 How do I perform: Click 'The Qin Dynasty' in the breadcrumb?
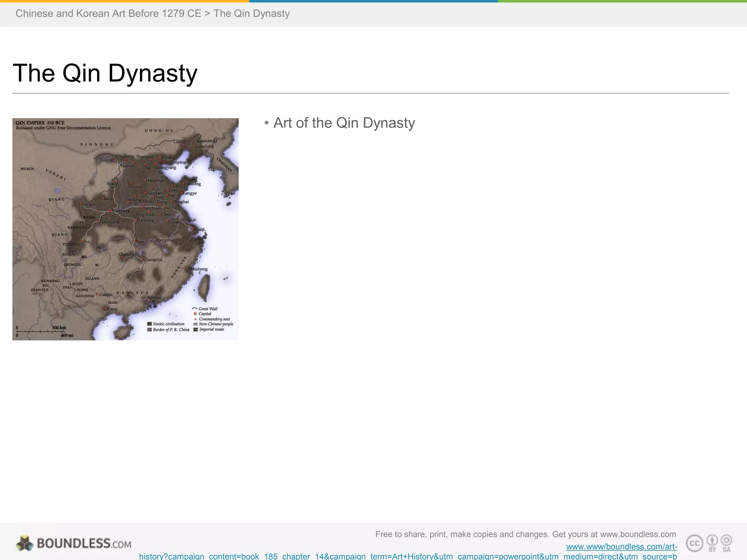[x=252, y=13]
